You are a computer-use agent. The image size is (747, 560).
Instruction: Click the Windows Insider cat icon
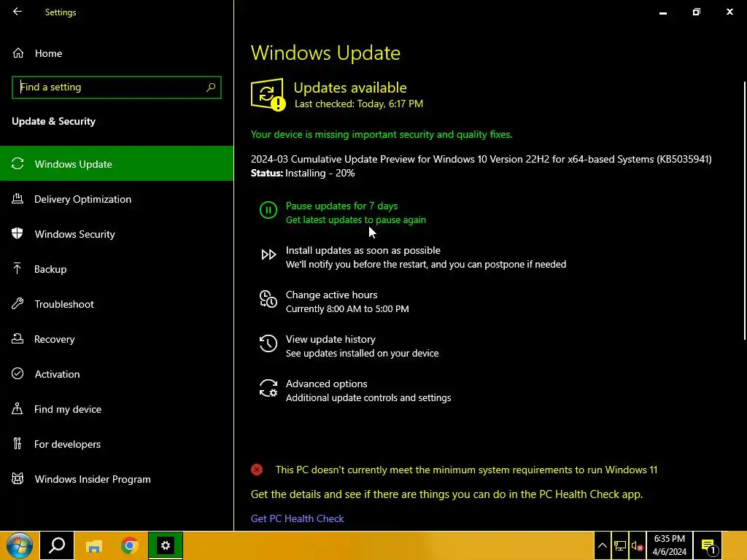click(18, 478)
